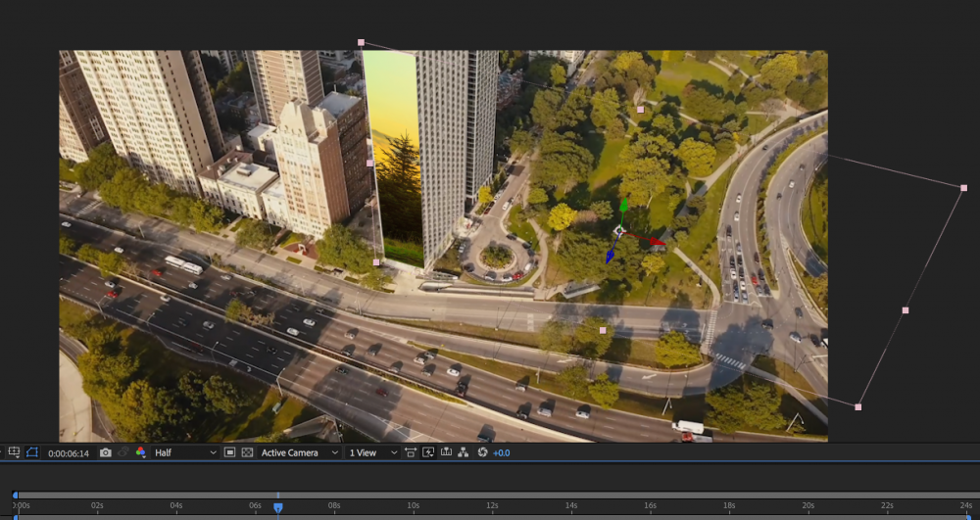Viewport: 980px width, 520px height.
Task: Click the blue playhead on the timeline
Action: click(x=277, y=507)
